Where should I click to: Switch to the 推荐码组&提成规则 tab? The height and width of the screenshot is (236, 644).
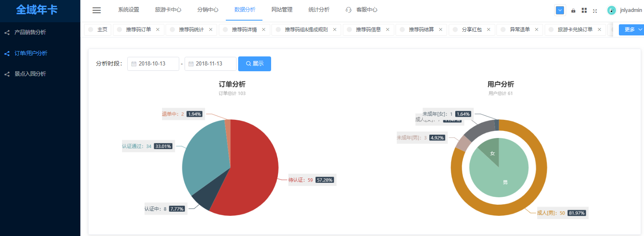306,30
